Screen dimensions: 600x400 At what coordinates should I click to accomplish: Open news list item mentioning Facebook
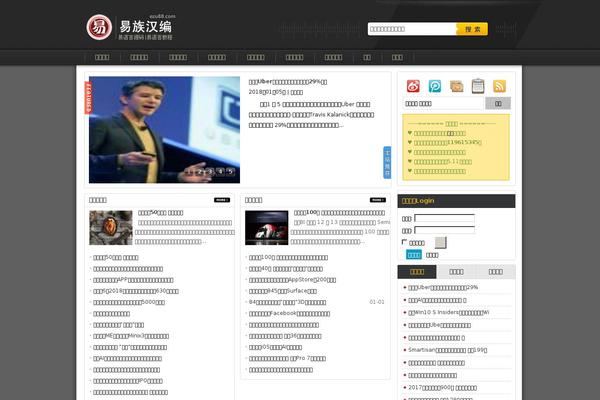point(289,313)
